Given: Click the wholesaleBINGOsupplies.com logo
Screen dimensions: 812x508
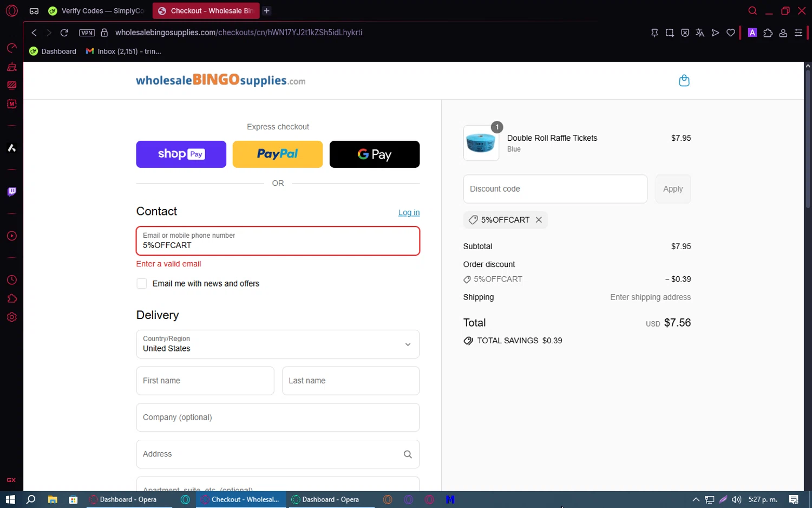Looking at the screenshot, I should [220, 80].
